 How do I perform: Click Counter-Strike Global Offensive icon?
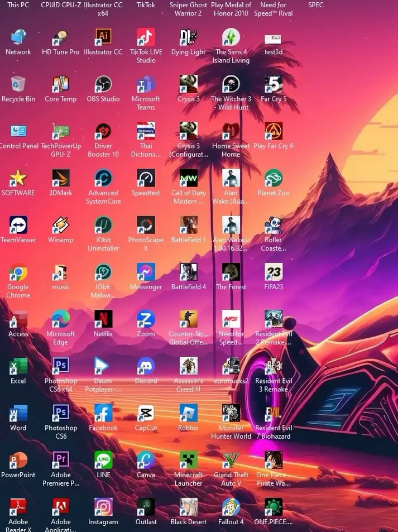pyautogui.click(x=188, y=319)
